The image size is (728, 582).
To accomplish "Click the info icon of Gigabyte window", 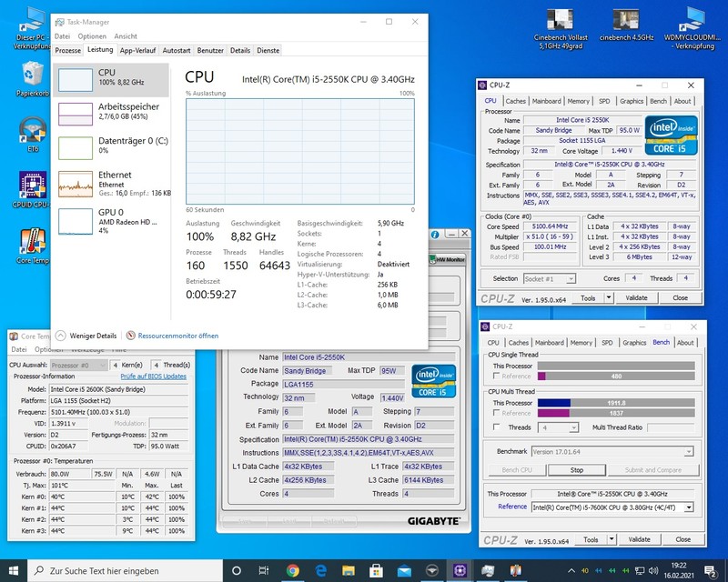I will (x=435, y=235).
